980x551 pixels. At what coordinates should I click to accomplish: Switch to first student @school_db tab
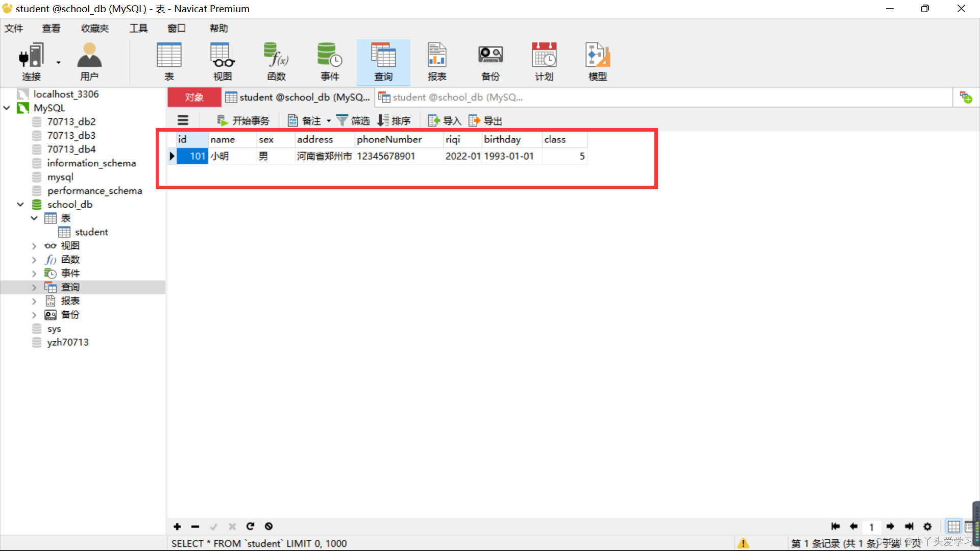pos(298,97)
